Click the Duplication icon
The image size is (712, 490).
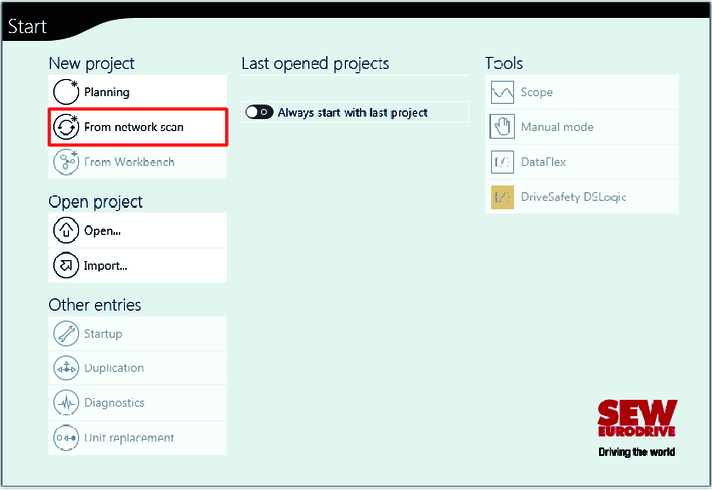click(x=66, y=369)
